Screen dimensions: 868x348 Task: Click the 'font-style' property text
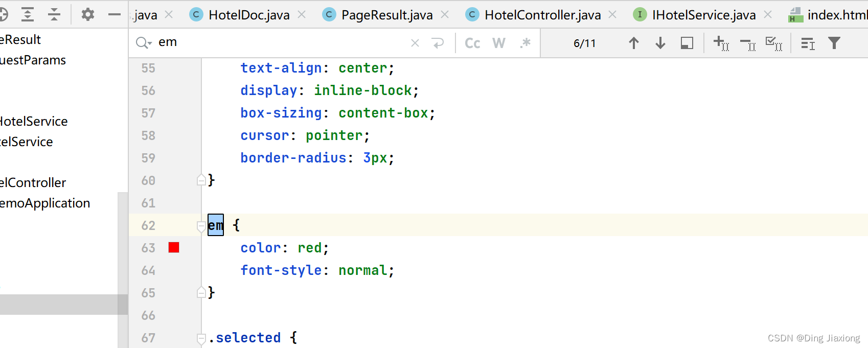click(281, 270)
